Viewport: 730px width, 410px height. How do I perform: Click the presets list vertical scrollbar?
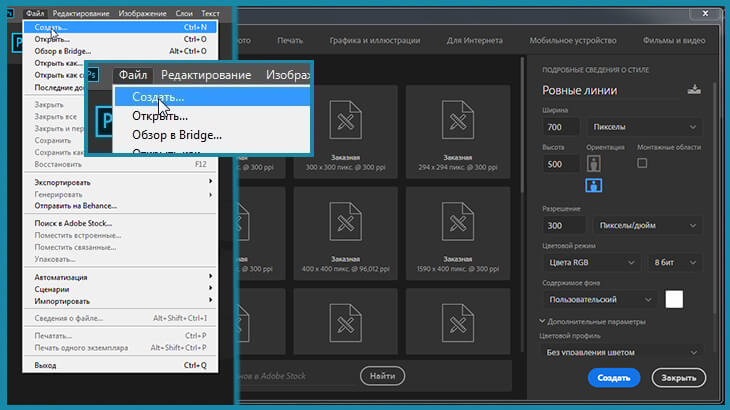522,125
